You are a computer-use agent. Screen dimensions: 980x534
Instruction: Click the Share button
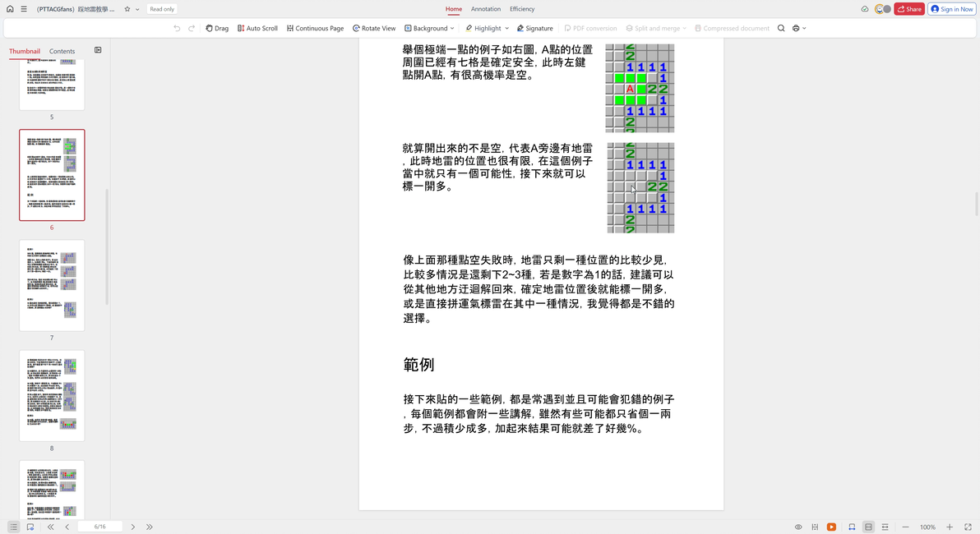[x=908, y=9]
